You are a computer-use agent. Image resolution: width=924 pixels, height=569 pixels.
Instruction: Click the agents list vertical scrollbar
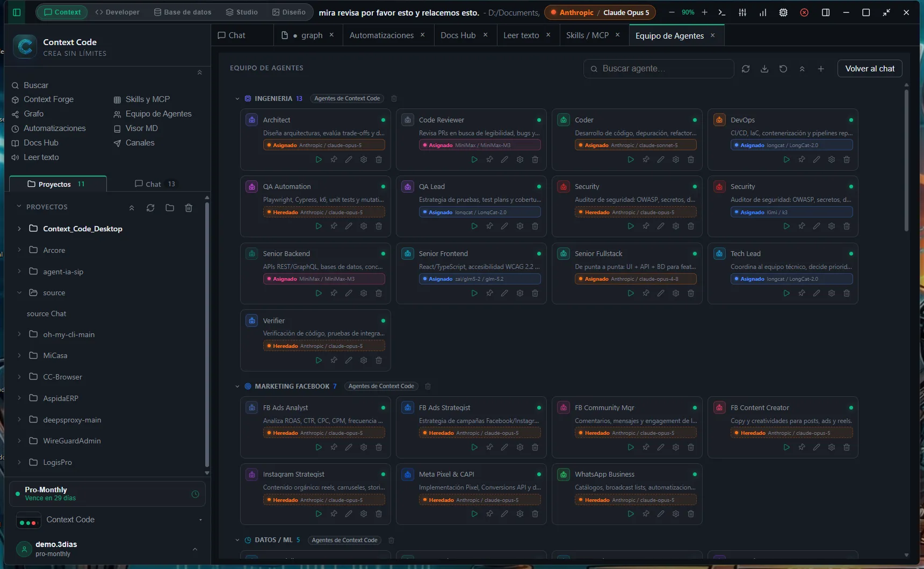pos(906,160)
